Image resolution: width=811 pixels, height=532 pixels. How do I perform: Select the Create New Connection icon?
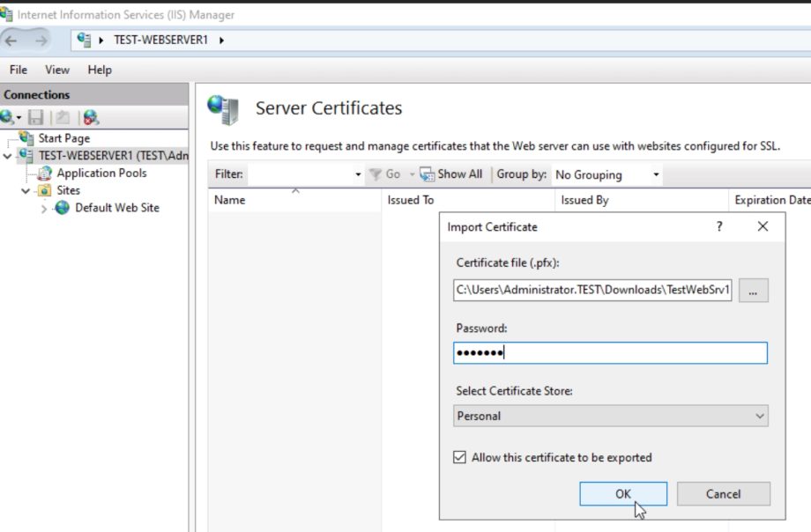pyautogui.click(x=7, y=115)
